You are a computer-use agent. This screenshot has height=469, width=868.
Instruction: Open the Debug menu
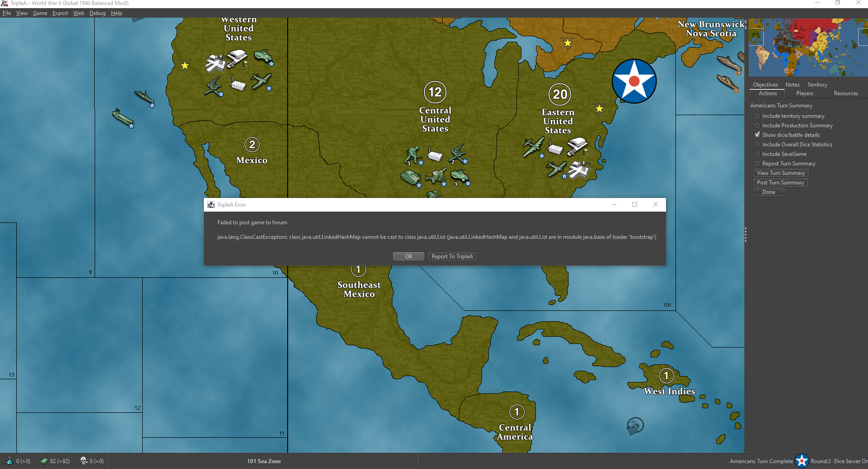[97, 13]
